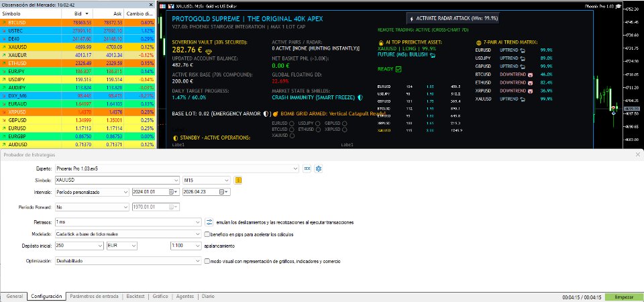Open the Símbolo XAUUSD dropdown
This screenshot has height=302, width=644.
pyautogui.click(x=117, y=180)
